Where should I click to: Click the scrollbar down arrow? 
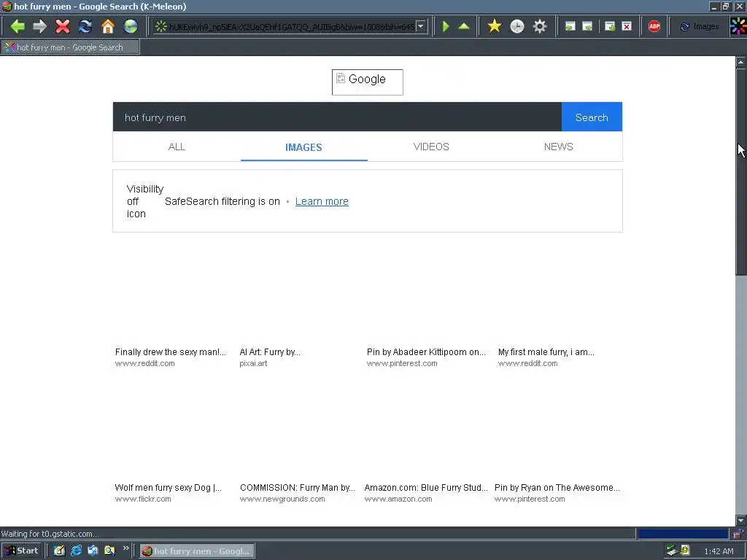[x=741, y=520]
